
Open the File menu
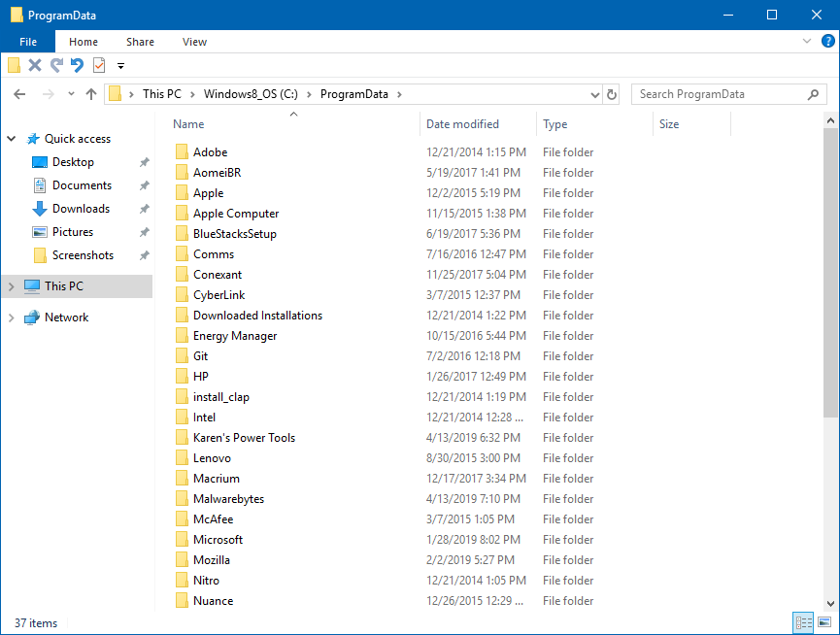coord(28,42)
